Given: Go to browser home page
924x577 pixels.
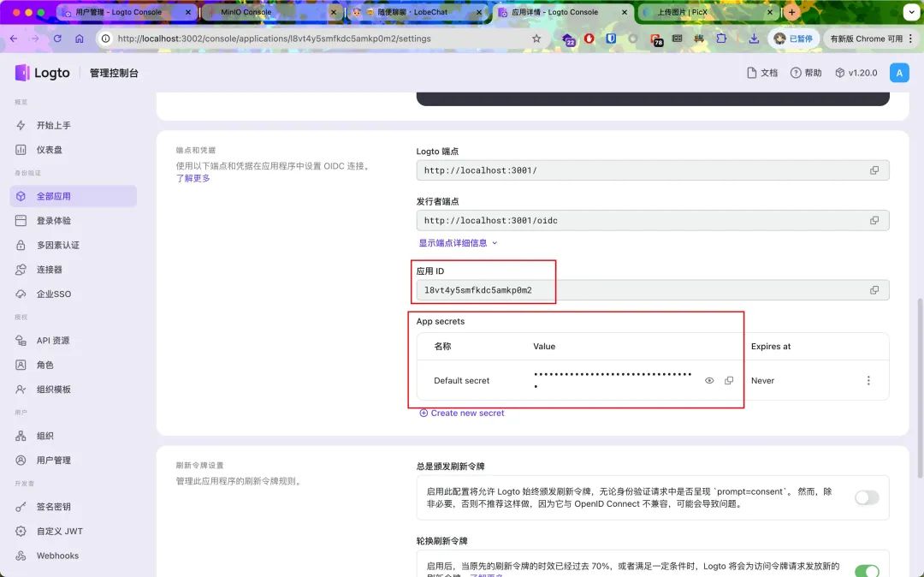Looking at the screenshot, I should [79, 39].
